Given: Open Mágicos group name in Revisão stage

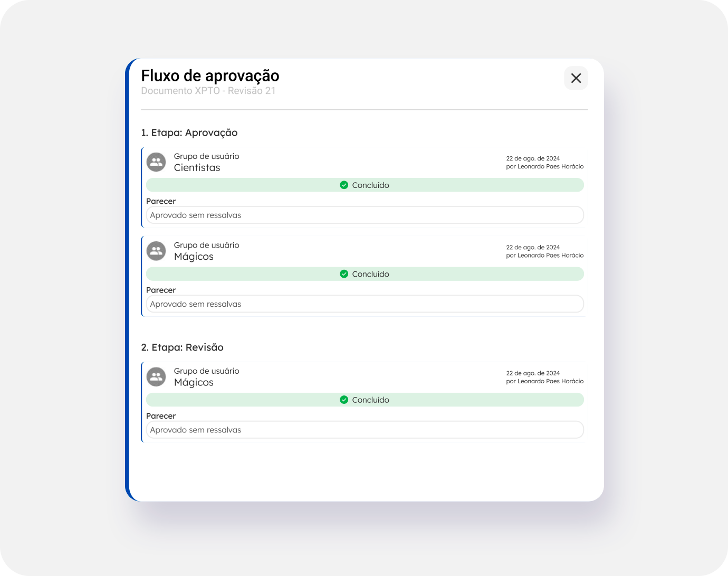Looking at the screenshot, I should [x=194, y=383].
